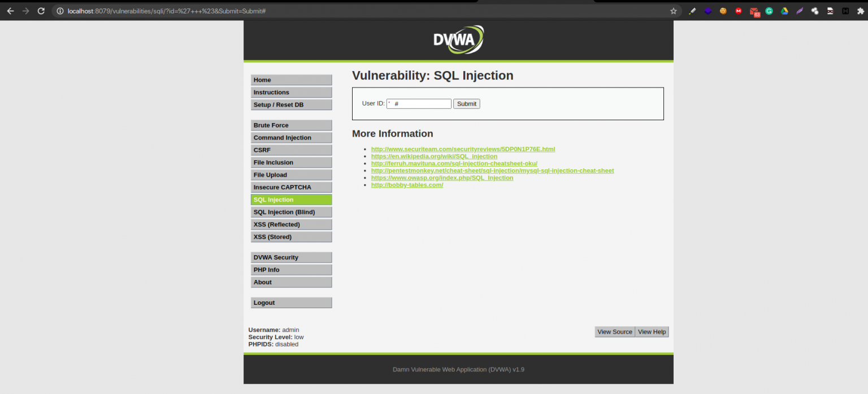Screen dimensions: 868x394
Task: Reload the page
Action: coord(40,11)
